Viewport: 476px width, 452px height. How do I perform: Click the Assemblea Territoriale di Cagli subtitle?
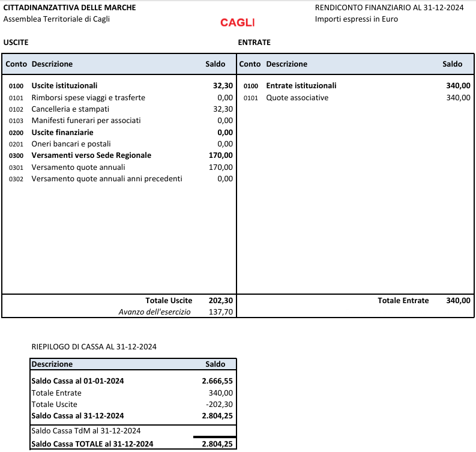(x=56, y=19)
